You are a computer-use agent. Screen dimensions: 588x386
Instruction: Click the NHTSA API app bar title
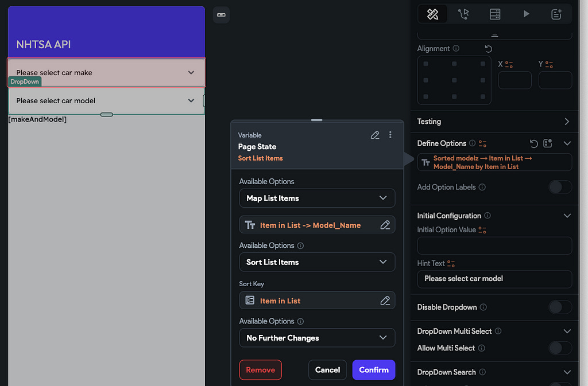44,45
